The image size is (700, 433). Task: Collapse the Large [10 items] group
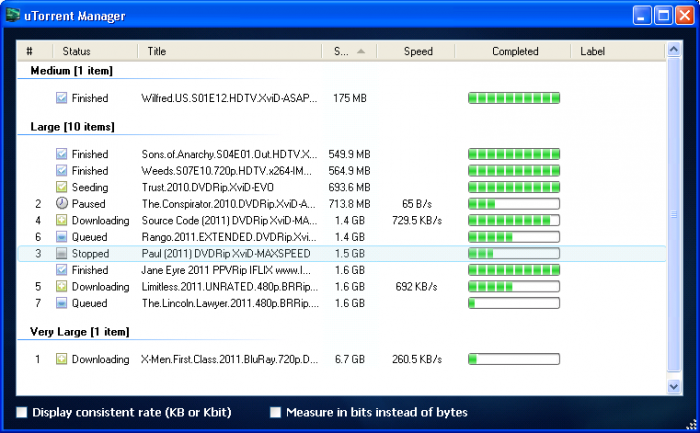(x=72, y=127)
